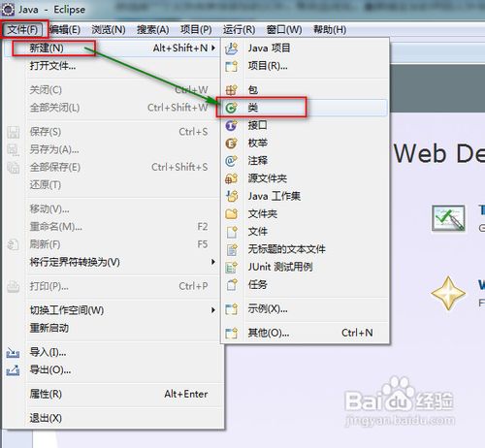Click the Eclipse logo in title bar
Viewport: 485px width, 448px height.
click(x=8, y=10)
